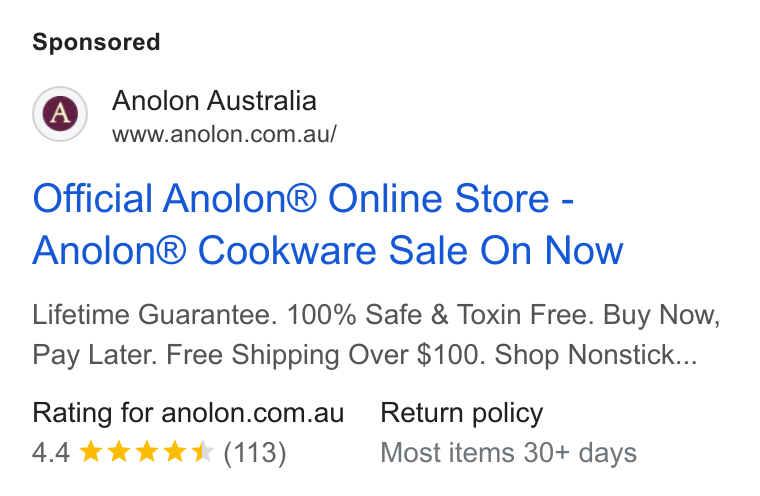Click the letter A inside the logo
This screenshot has height=496, width=760.
tap(60, 113)
